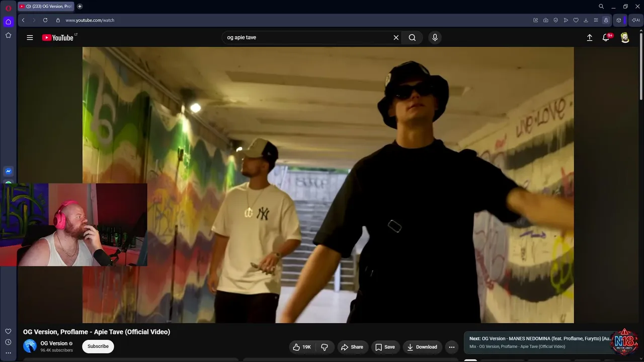Dislike this video
The image size is (644, 362).
325,347
